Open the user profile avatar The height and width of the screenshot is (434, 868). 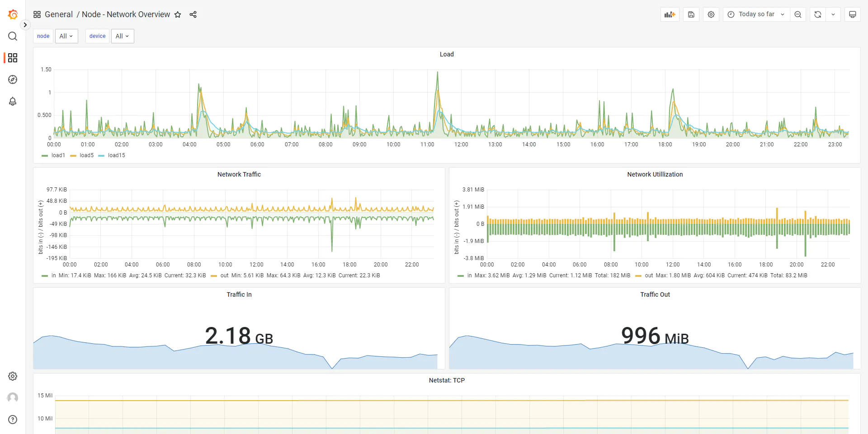click(x=13, y=397)
